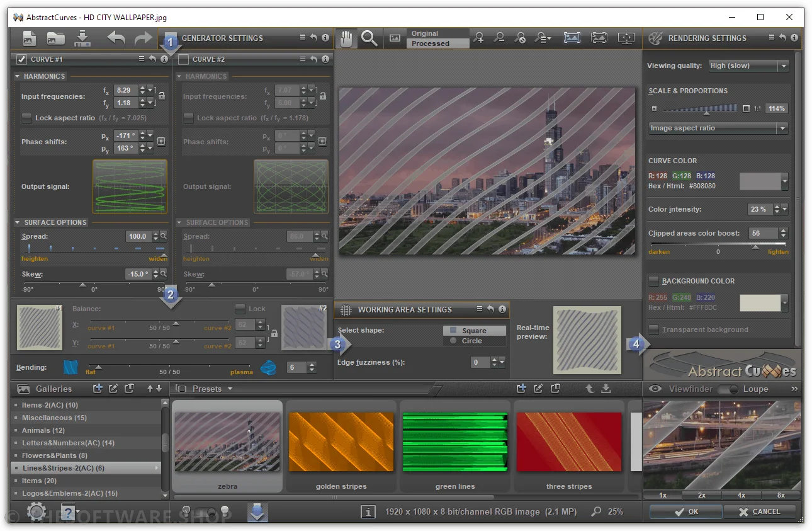Delete the selected preset with trash icon
The height and width of the screenshot is (531, 812).
556,389
